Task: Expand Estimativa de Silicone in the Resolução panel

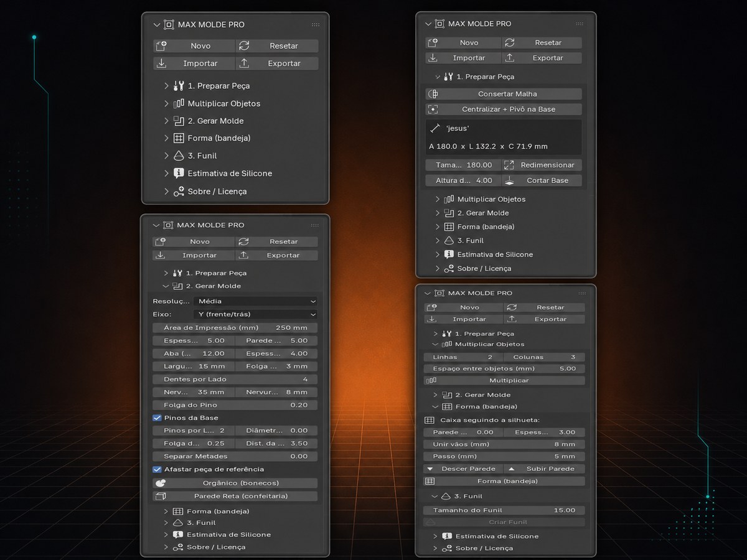Action: click(x=166, y=534)
